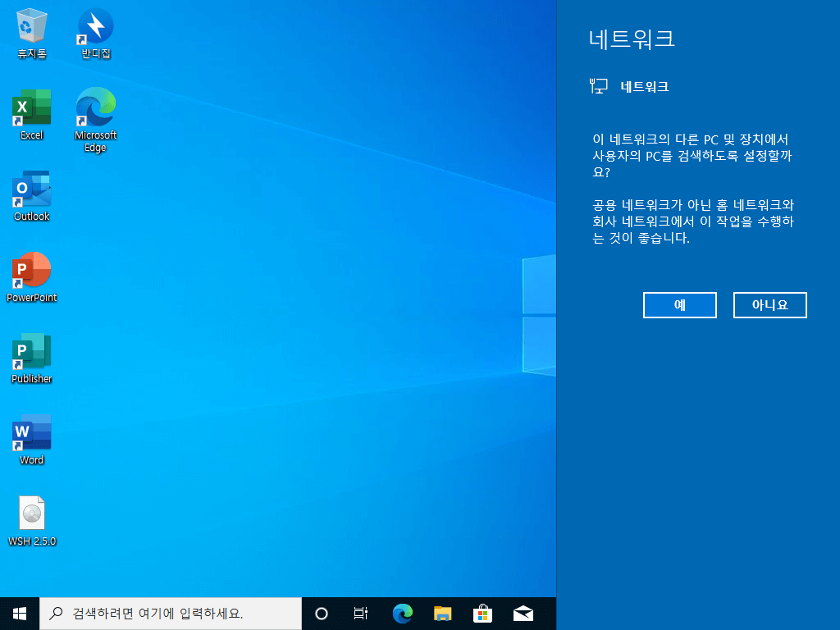Open the Windows Start menu
This screenshot has height=630, width=840.
20,614
